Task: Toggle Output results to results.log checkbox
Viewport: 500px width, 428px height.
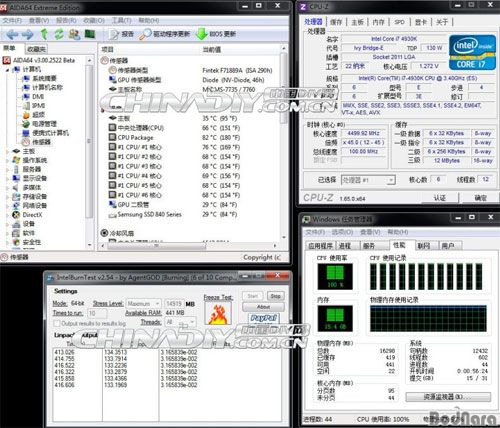Action: tap(57, 323)
